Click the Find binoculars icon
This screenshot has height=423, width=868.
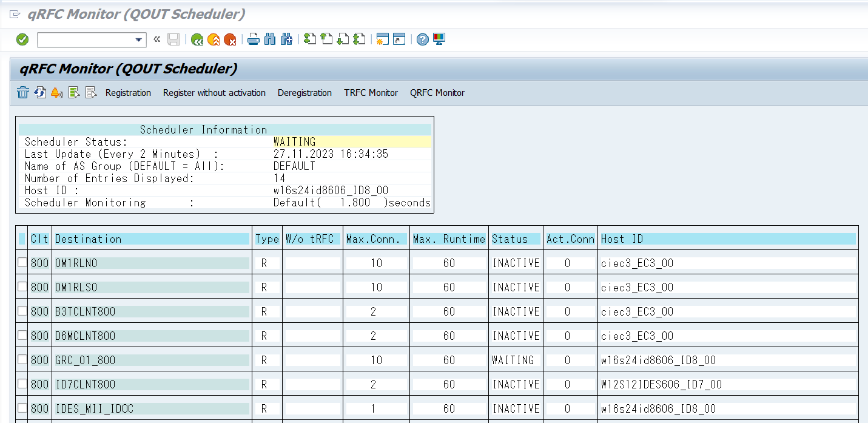270,39
